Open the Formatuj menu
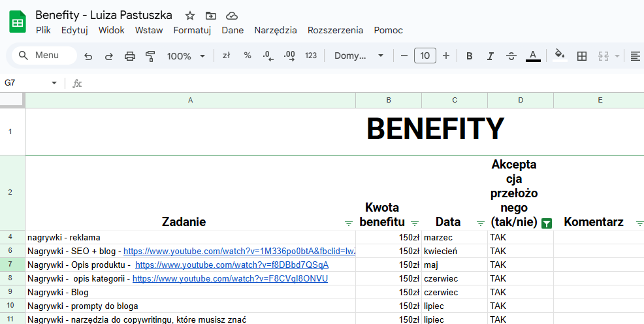Viewport: 644px width, 324px height. (x=192, y=30)
